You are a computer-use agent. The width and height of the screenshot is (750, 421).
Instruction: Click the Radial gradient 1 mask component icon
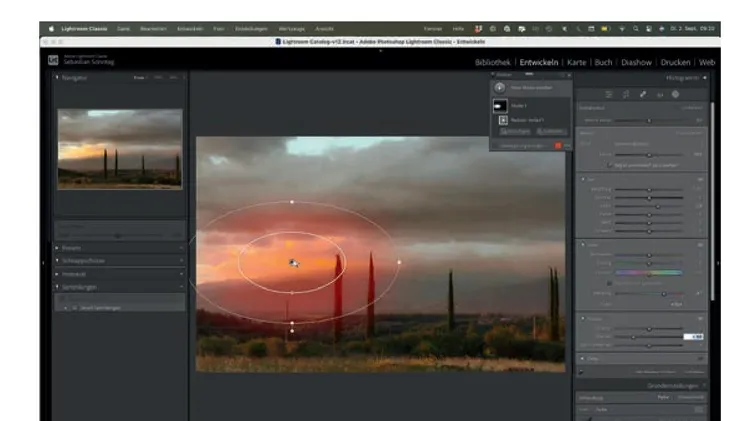coord(503,119)
